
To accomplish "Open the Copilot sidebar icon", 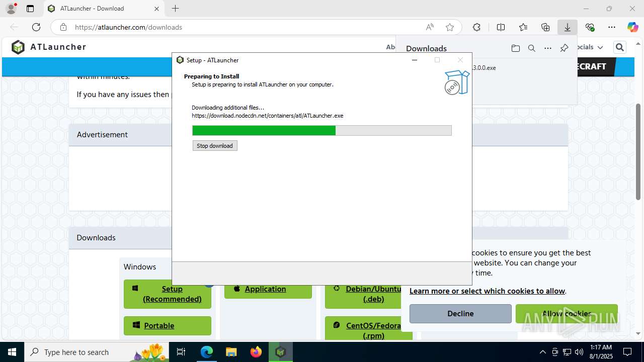I will point(632,27).
